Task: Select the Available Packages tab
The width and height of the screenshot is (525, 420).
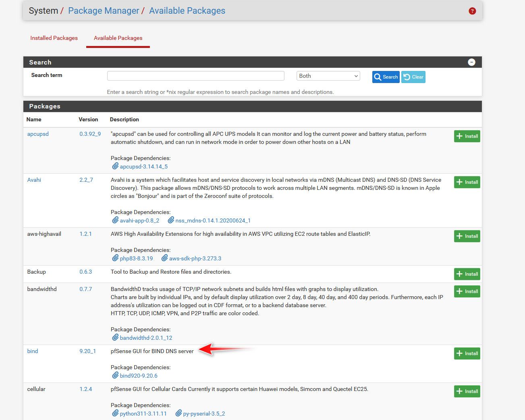Action: point(118,38)
